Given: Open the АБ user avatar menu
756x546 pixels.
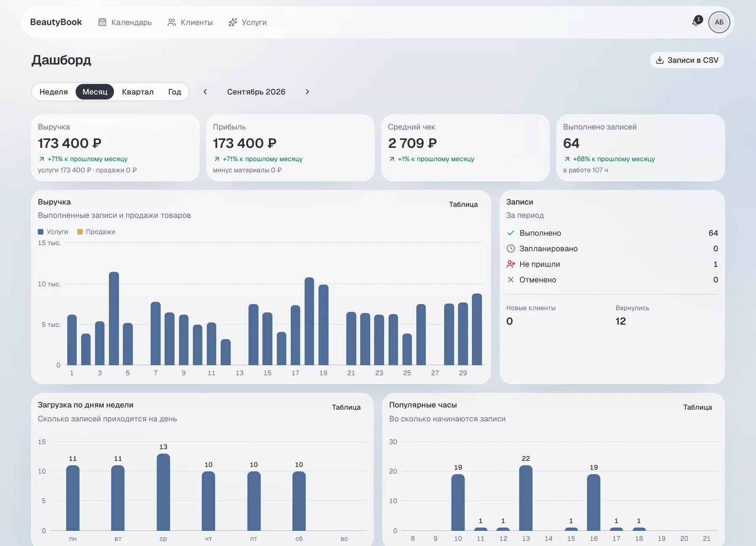Looking at the screenshot, I should click(719, 22).
